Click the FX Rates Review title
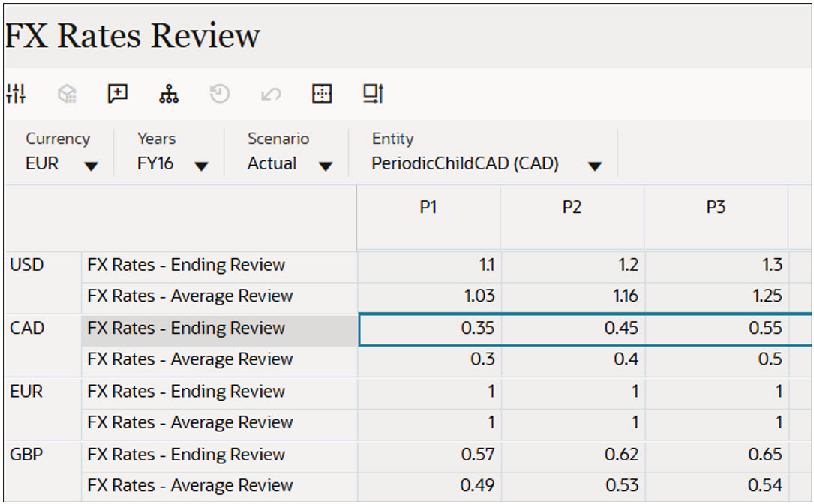 pyautogui.click(x=131, y=34)
